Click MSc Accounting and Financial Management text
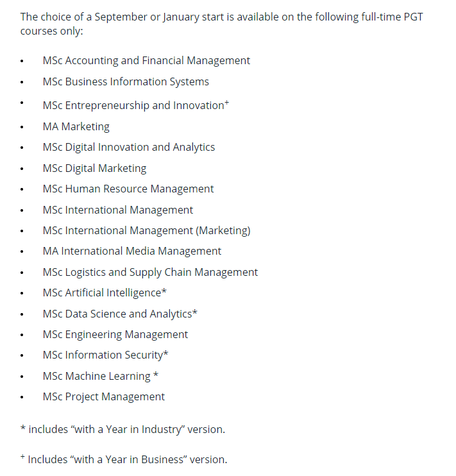The width and height of the screenshot is (456, 476). (146, 61)
